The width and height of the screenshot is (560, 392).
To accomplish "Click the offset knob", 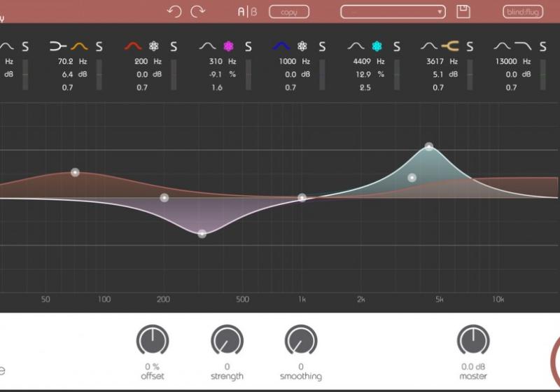I will click(153, 341).
